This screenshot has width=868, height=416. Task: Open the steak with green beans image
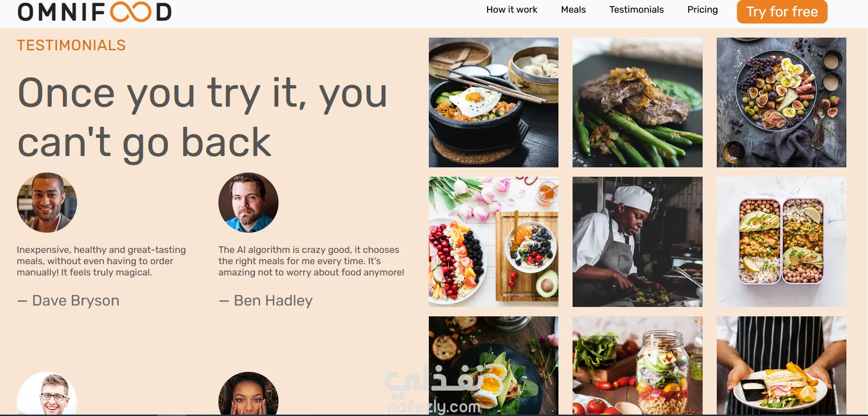click(x=637, y=102)
